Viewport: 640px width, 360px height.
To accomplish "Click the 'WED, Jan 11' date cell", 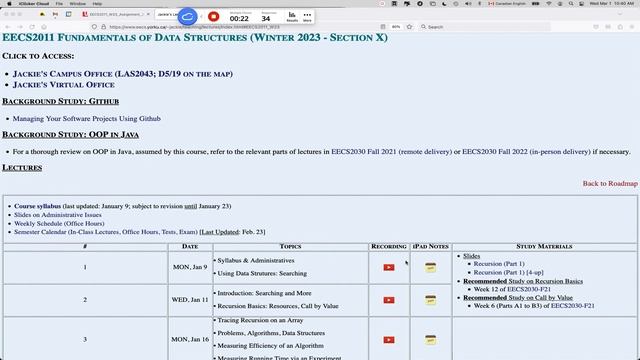I will click(x=190, y=300).
